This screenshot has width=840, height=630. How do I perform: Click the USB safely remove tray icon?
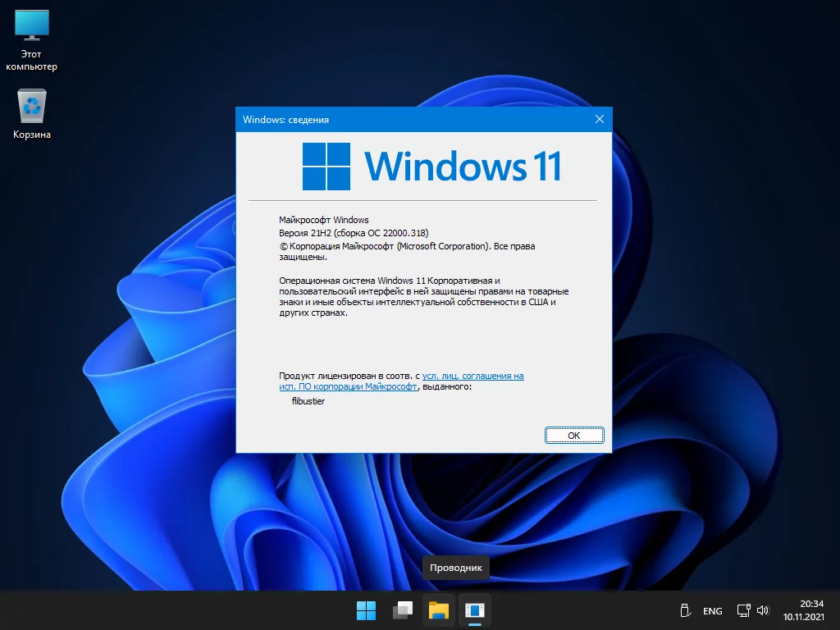pos(685,610)
